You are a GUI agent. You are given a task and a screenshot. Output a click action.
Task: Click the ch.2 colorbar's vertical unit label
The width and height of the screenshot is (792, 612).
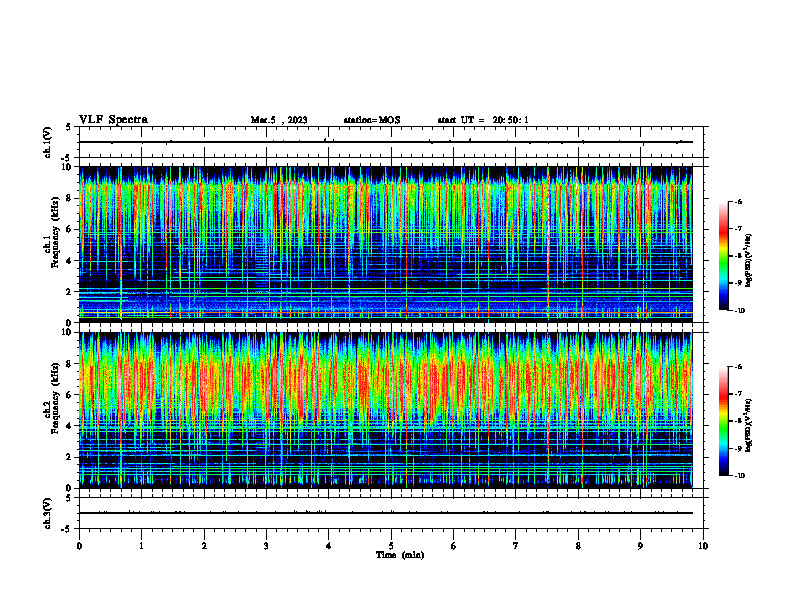[748, 425]
